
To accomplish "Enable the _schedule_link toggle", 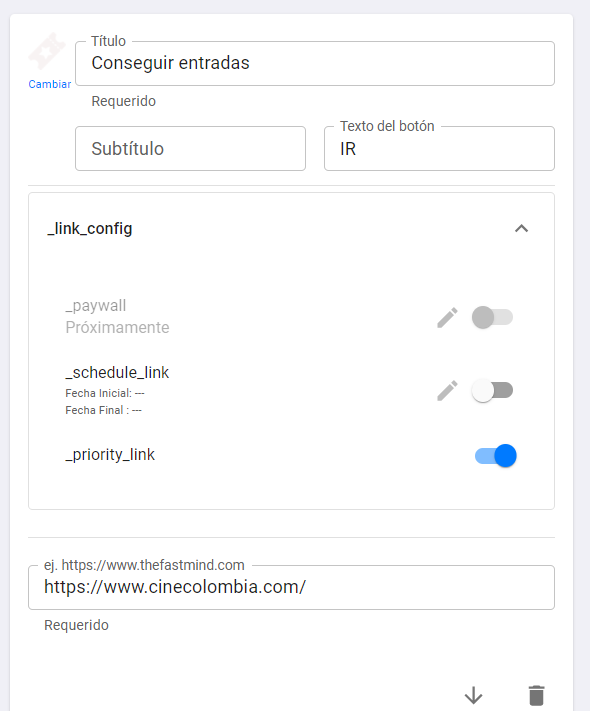I will (492, 390).
